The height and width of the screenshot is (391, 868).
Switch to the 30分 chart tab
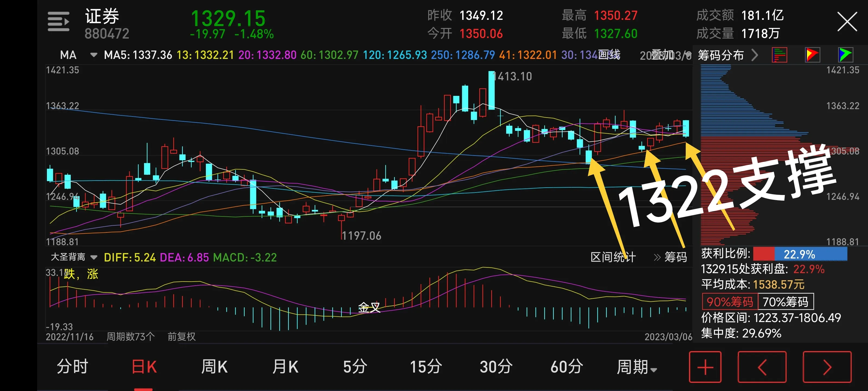pos(496,367)
